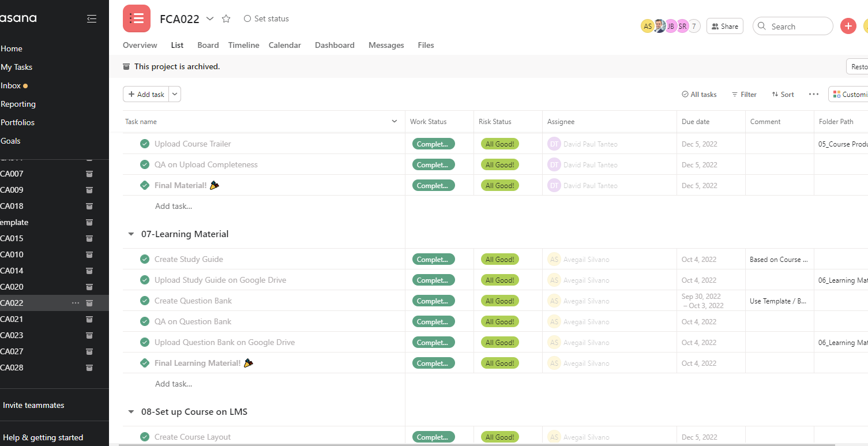Click the All Good! risk pill for Create Study Guide
This screenshot has width=868, height=446.
pyautogui.click(x=500, y=259)
